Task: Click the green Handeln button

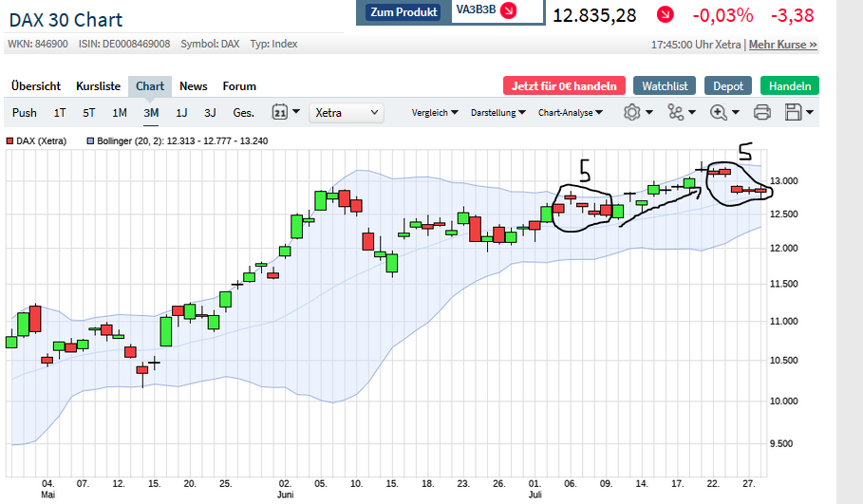Action: pyautogui.click(x=790, y=85)
